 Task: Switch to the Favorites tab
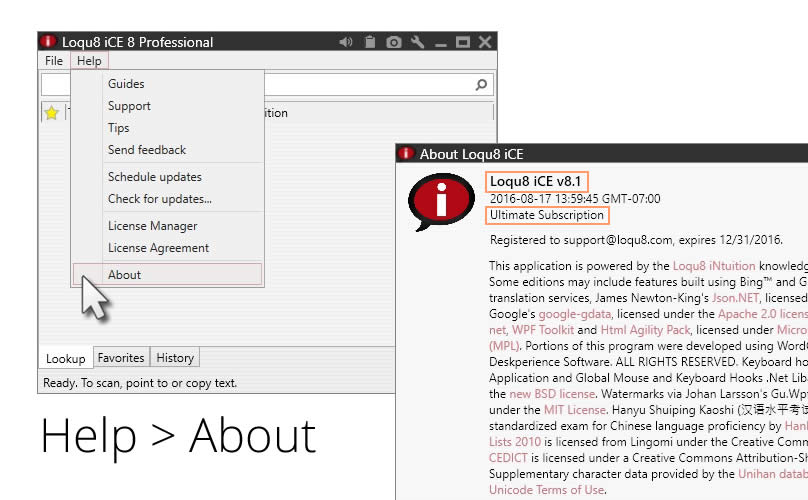coord(121,357)
